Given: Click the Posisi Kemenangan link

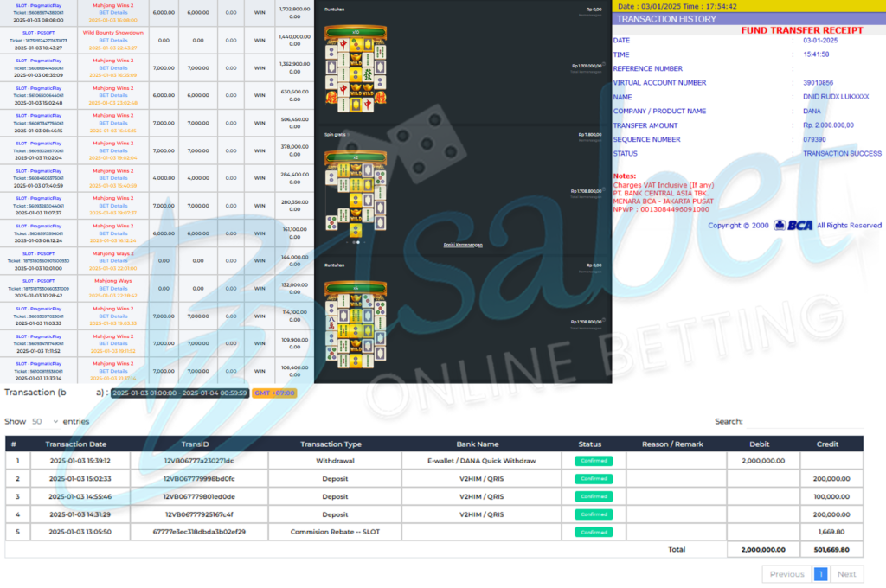Looking at the screenshot, I should point(463,245).
